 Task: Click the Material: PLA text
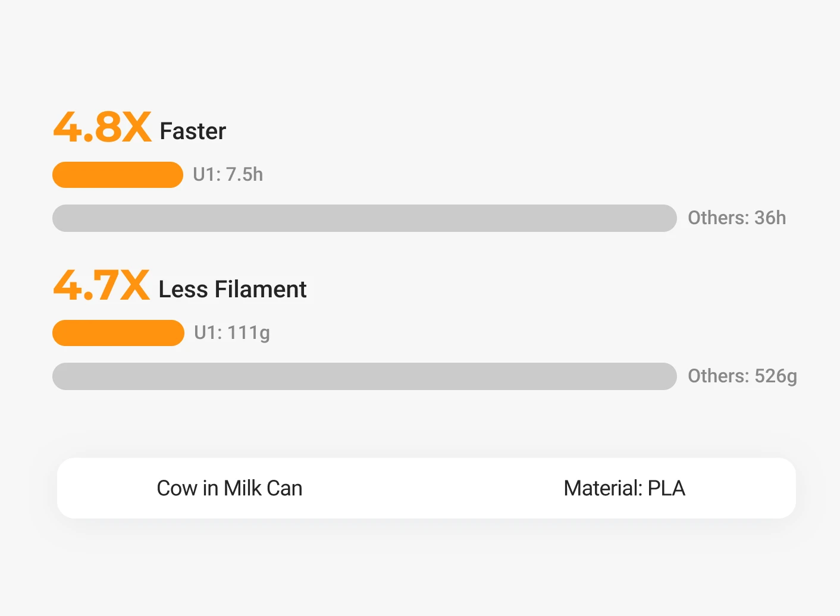[x=624, y=488]
